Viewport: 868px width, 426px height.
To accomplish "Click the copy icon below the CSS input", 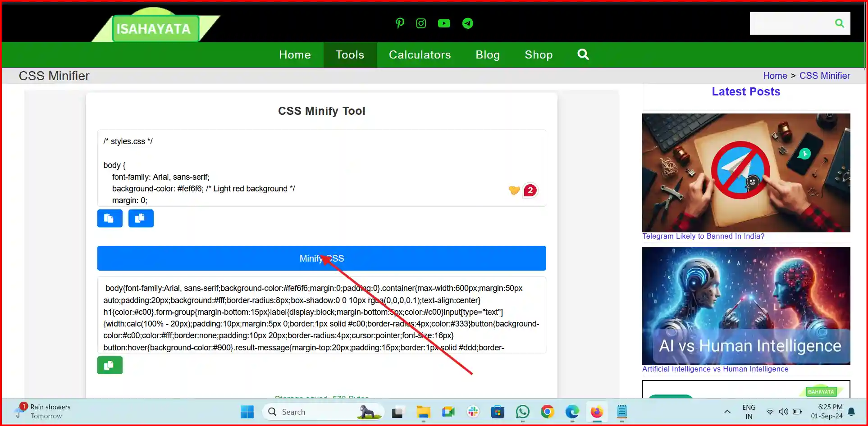I will pos(110,218).
